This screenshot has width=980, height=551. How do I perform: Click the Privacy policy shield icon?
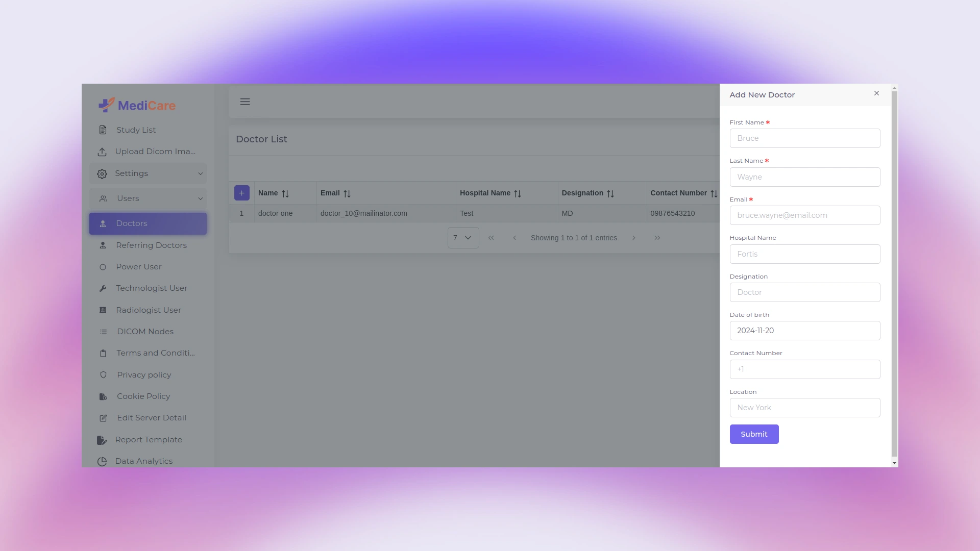pyautogui.click(x=103, y=375)
